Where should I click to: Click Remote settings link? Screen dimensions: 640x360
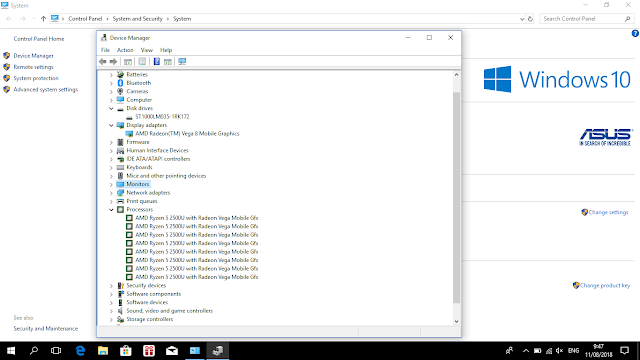(x=33, y=67)
